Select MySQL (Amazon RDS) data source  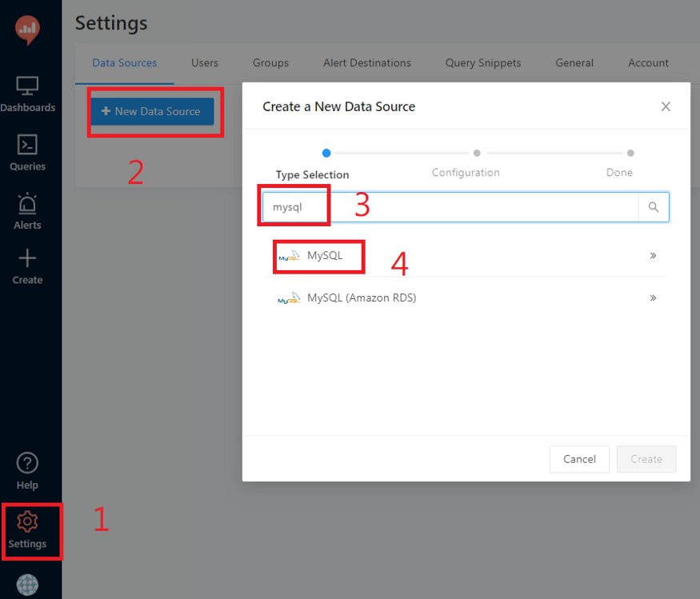[361, 298]
